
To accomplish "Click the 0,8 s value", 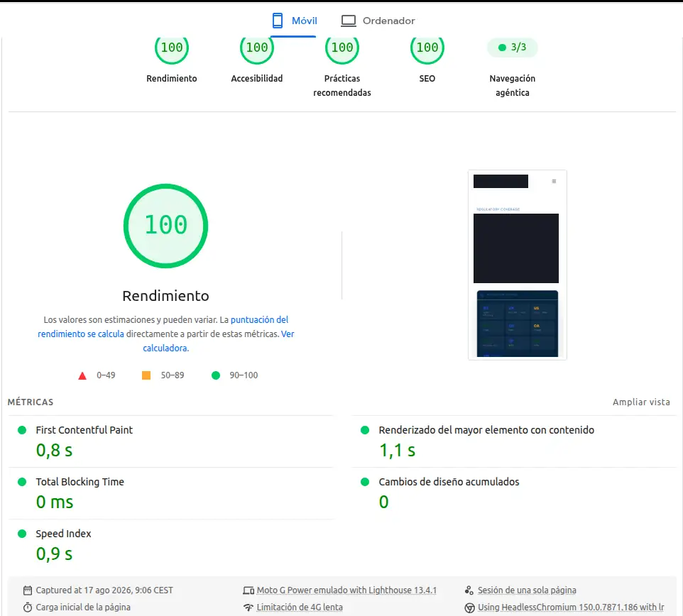I will [x=55, y=450].
